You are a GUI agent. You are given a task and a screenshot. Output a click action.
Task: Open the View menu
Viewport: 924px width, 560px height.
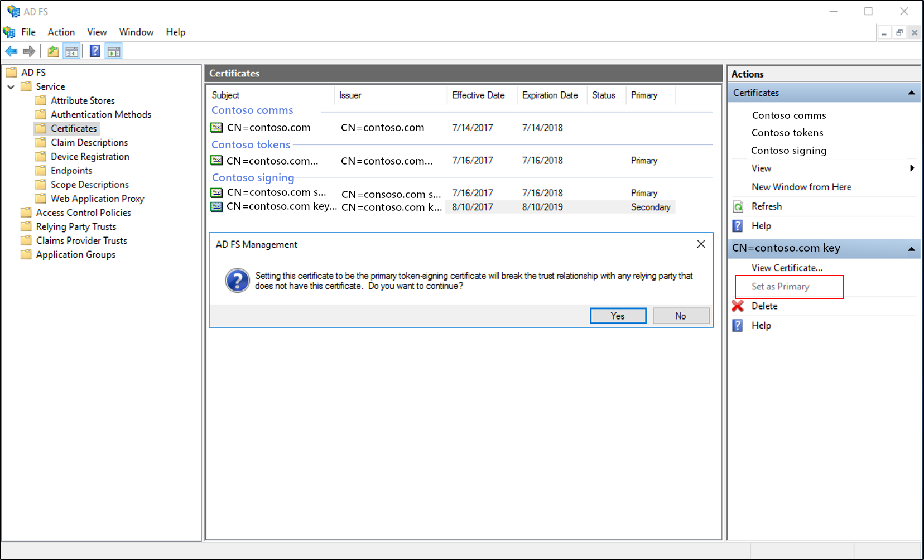97,32
